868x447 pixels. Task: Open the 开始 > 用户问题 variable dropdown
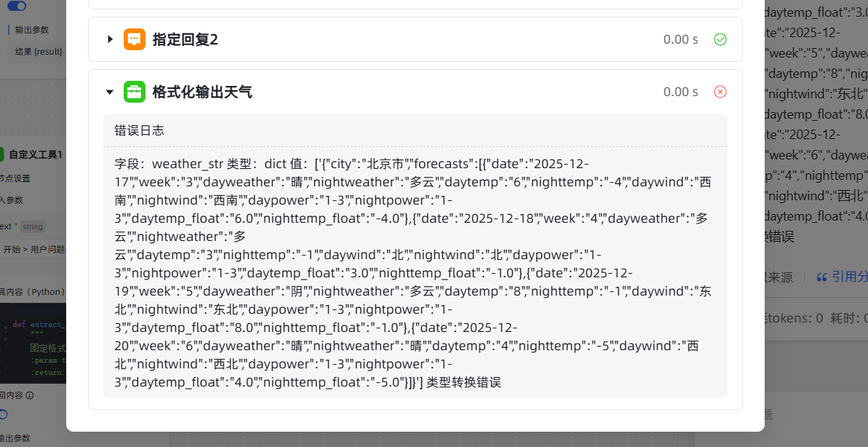(33, 249)
